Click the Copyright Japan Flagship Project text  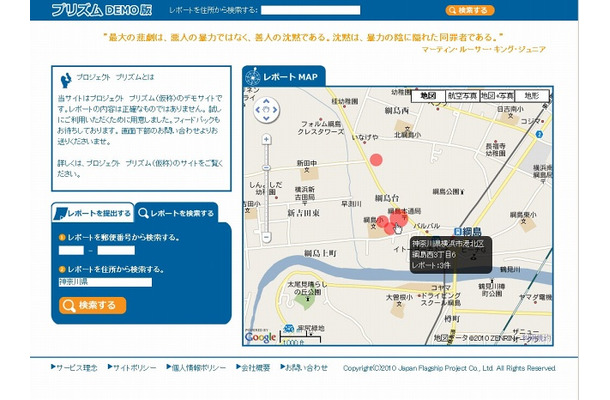click(x=449, y=368)
